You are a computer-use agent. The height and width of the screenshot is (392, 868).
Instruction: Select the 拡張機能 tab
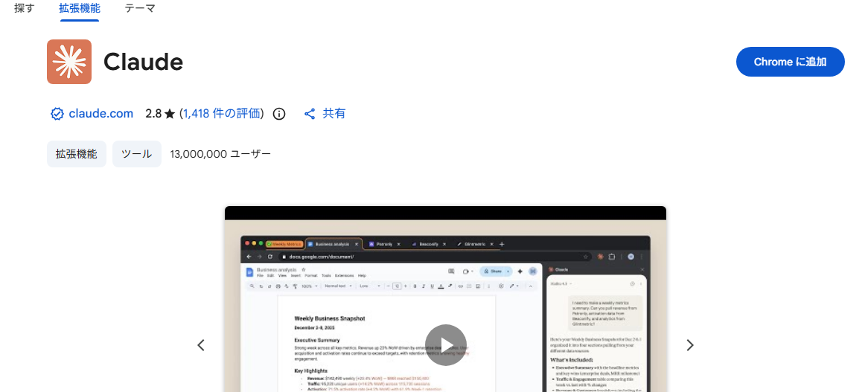coord(80,8)
